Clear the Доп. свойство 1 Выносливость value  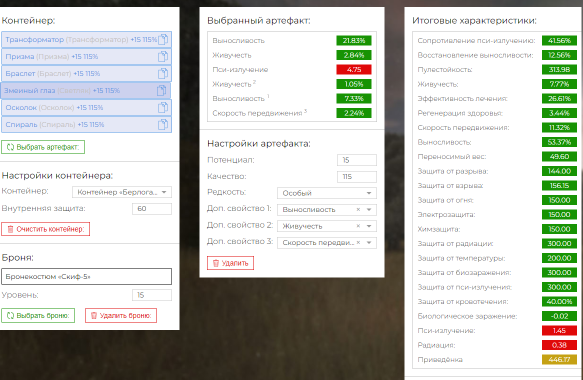[x=358, y=210]
